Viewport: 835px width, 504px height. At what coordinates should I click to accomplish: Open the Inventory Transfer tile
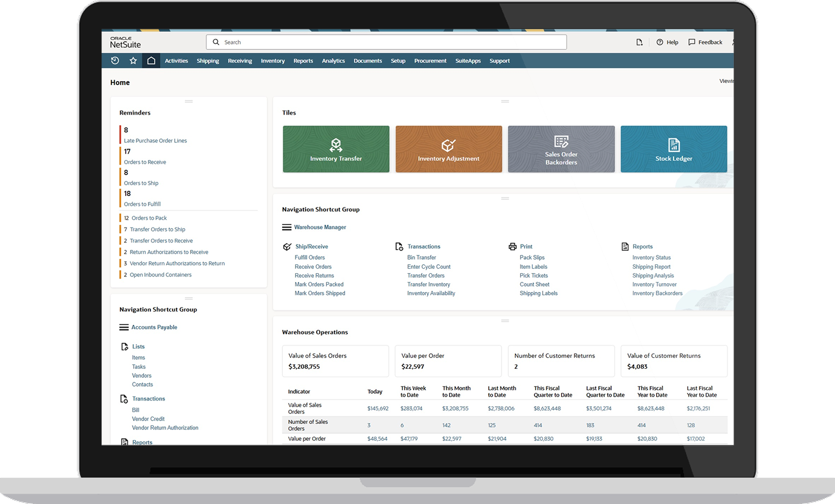(336, 149)
